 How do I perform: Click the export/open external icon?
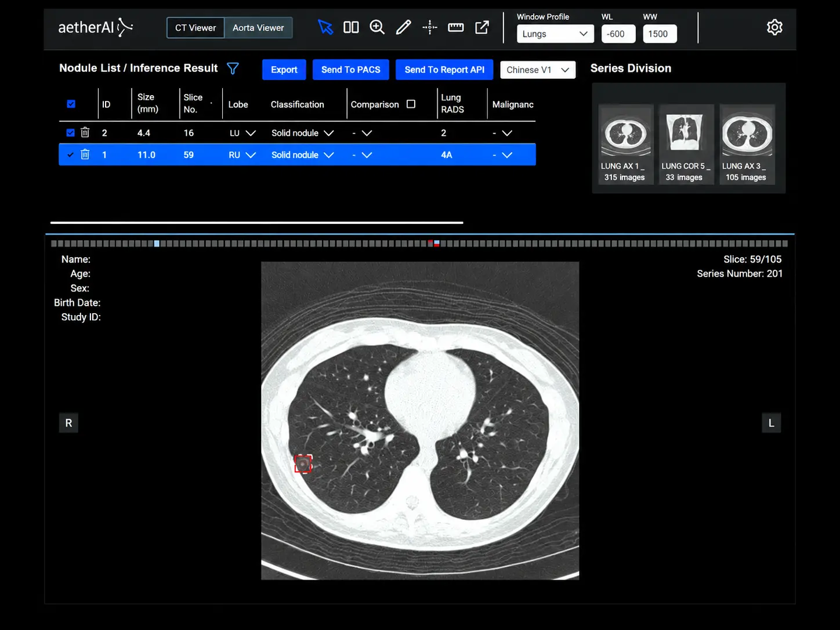[x=482, y=27]
